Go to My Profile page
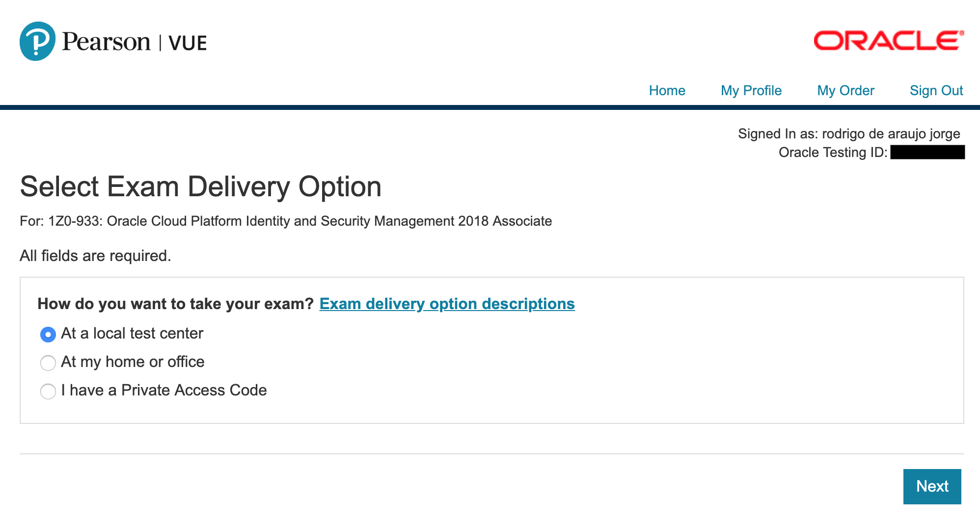Viewport: 980px width, 523px height. pos(751,90)
